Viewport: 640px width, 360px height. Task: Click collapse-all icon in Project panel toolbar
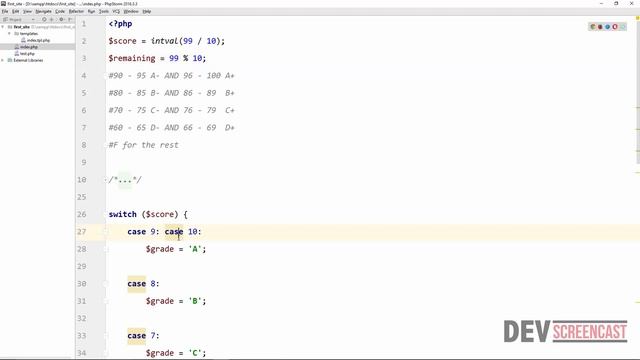51,19
